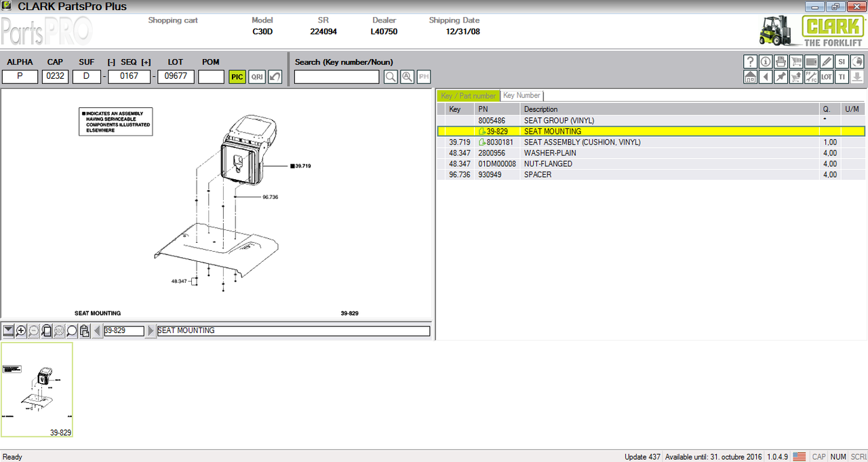This screenshot has height=462, width=868.
Task: Click the pencil edit icon
Action: 827,62
